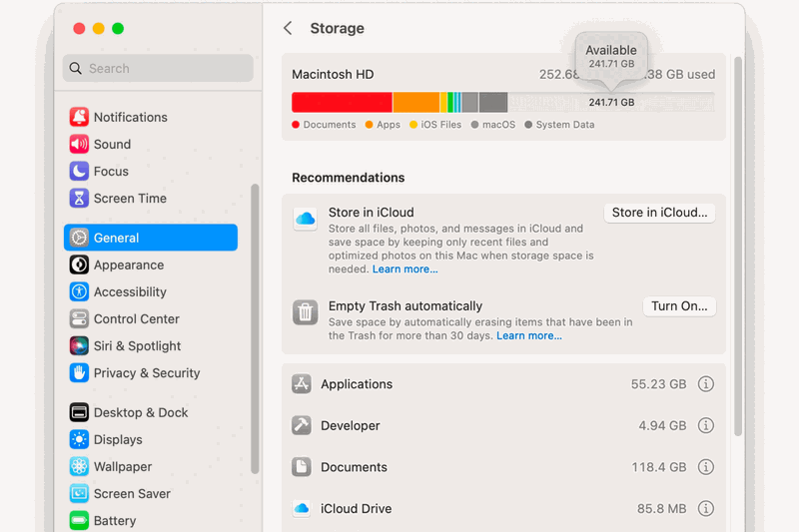799x532 pixels.
Task: Click the Recommendations heading
Action: tap(348, 178)
